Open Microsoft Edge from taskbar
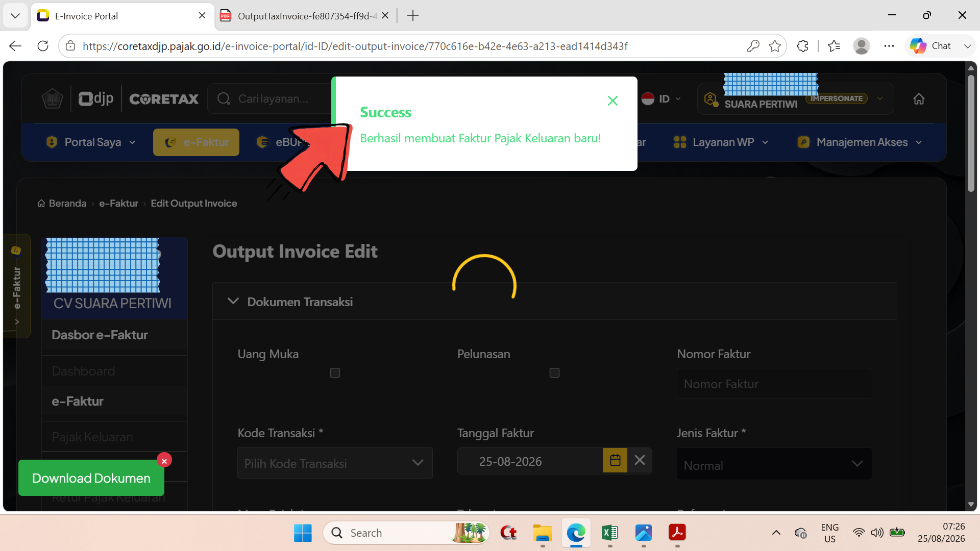The image size is (980, 551). pos(576,533)
